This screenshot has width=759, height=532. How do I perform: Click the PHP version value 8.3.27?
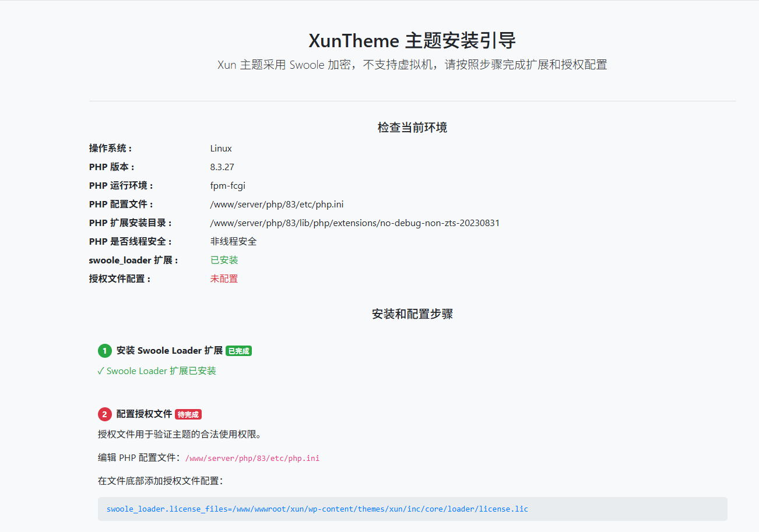click(x=222, y=167)
